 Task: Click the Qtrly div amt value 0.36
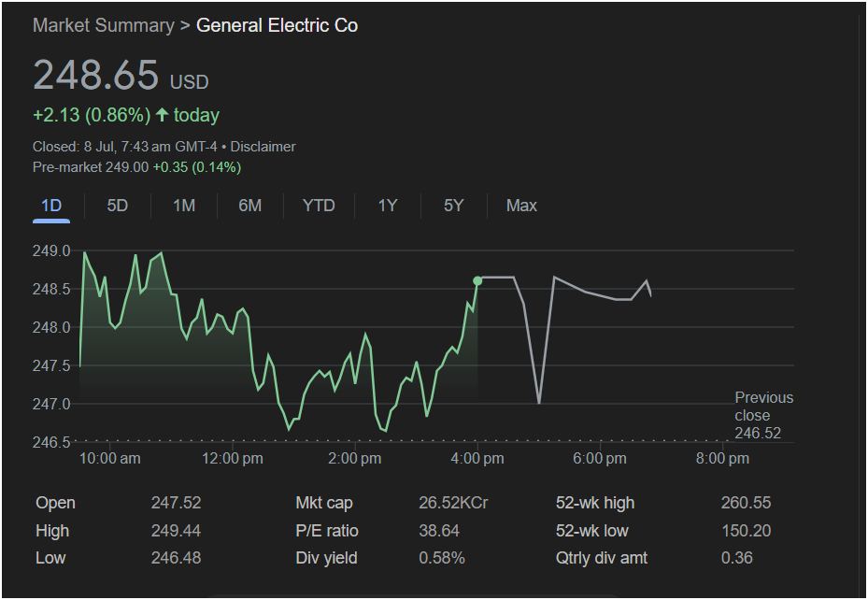(737, 558)
